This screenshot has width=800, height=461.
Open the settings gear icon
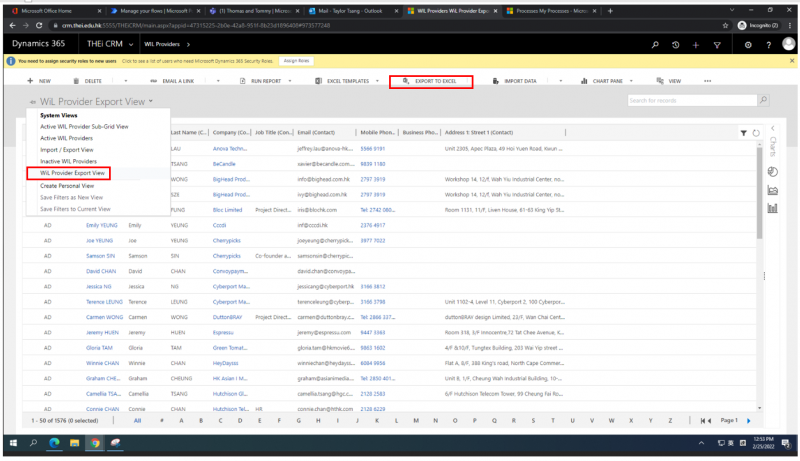(x=748, y=45)
